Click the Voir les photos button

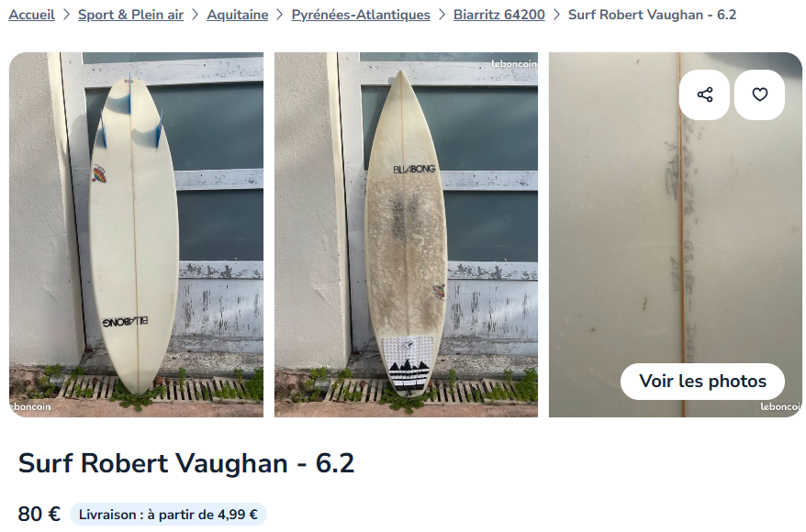coord(702,381)
